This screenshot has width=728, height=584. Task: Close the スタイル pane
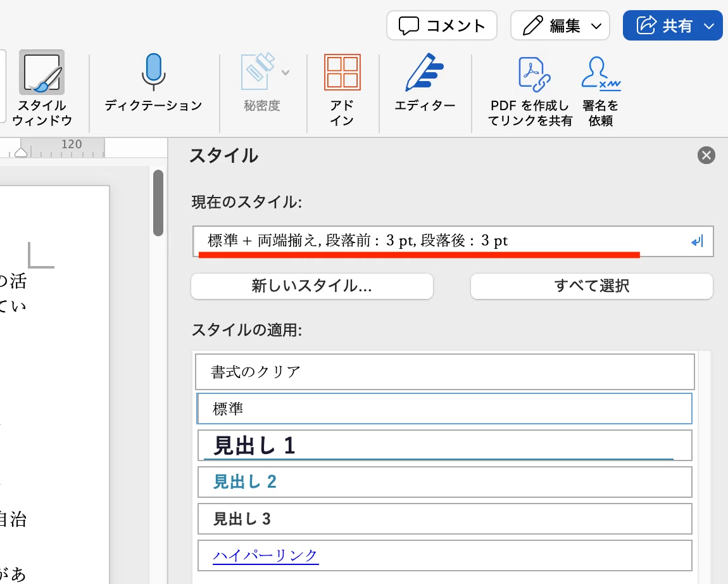click(706, 155)
